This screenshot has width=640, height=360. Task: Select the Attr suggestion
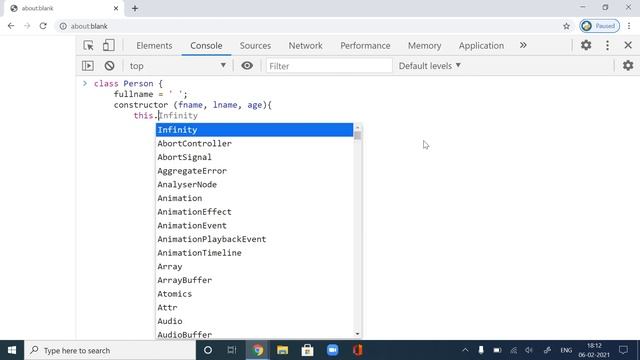tap(254, 307)
